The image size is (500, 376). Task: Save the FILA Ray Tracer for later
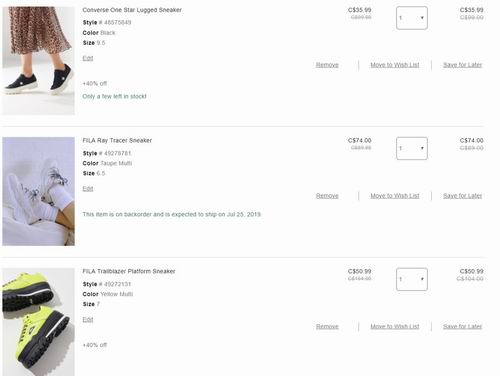(462, 196)
